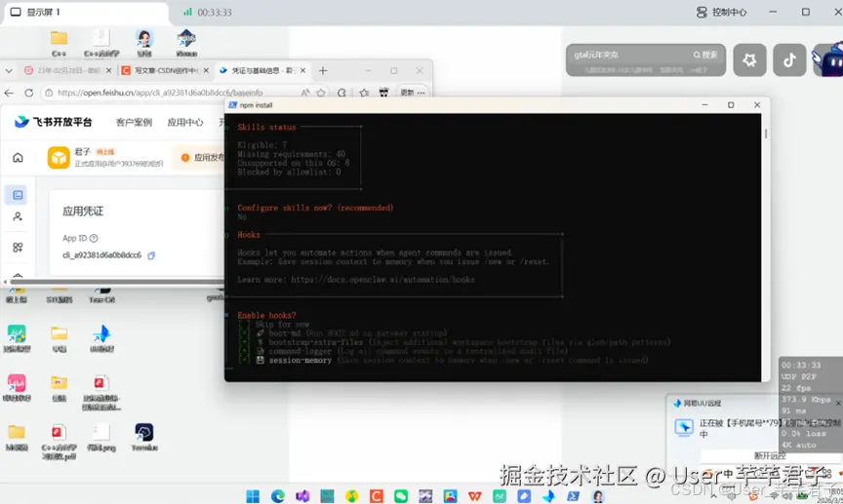The height and width of the screenshot is (504, 843).
Task: Switch to the first browser tab
Action: (67, 70)
